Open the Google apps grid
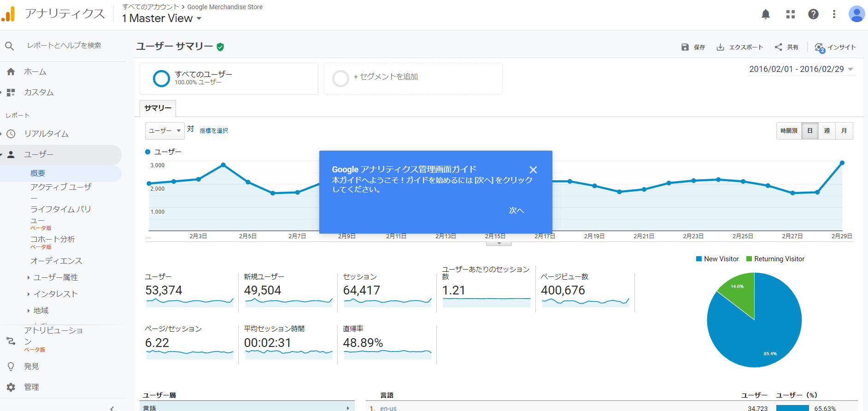The height and width of the screenshot is (411, 868). pyautogui.click(x=791, y=14)
